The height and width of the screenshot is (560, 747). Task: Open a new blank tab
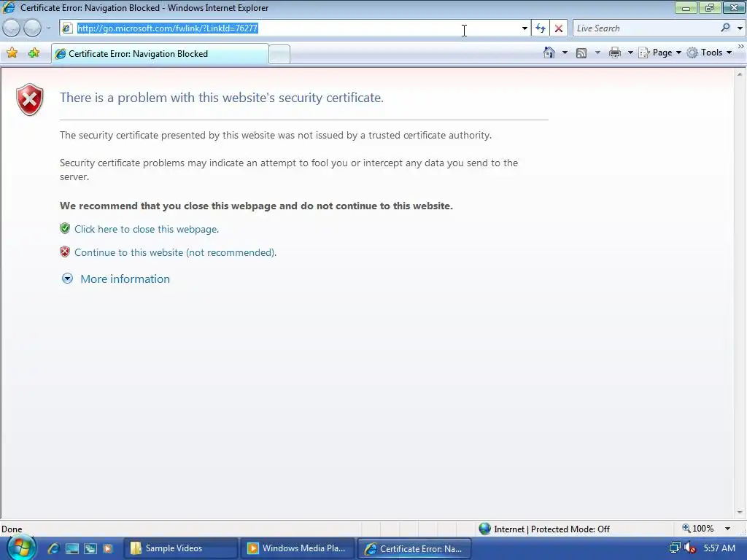click(x=279, y=54)
